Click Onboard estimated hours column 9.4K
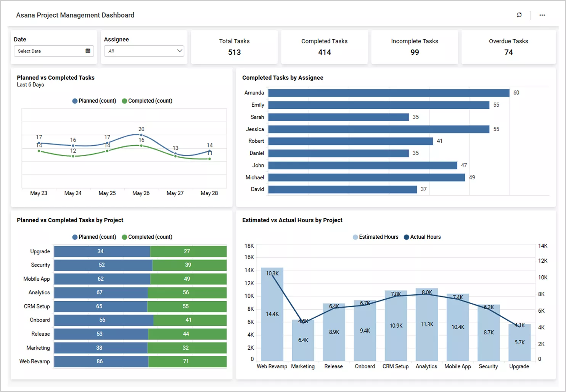The width and height of the screenshot is (566, 392). point(365,331)
